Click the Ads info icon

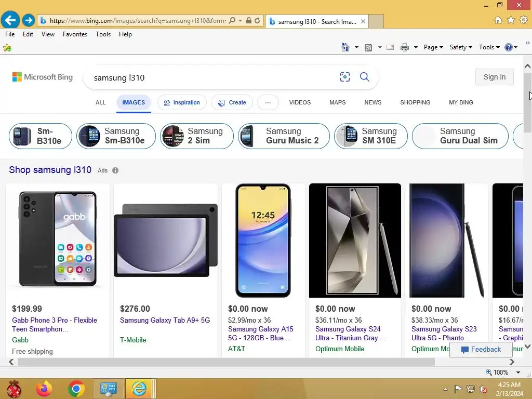pos(115,170)
